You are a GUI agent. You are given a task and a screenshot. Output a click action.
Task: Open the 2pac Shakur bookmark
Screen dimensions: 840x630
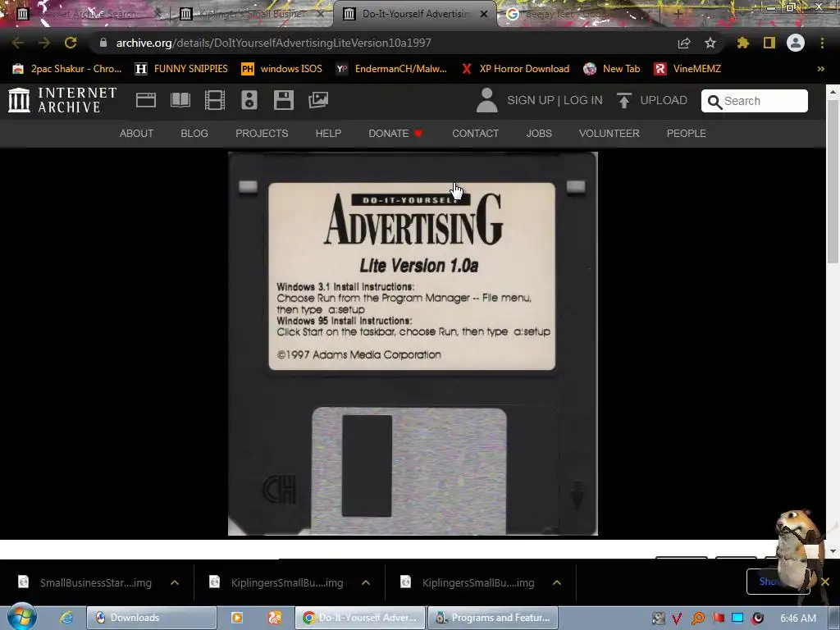(x=67, y=69)
